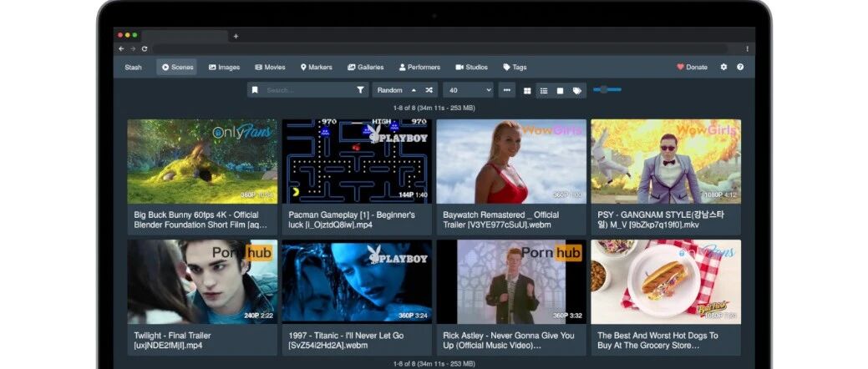The image size is (868, 369).
Task: Click WowGirls studio logo on PSY card
Action: coord(707,130)
